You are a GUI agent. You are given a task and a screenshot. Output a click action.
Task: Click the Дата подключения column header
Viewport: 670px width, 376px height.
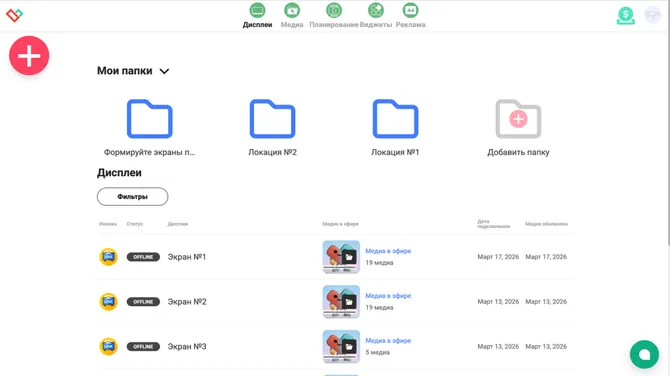pos(494,224)
